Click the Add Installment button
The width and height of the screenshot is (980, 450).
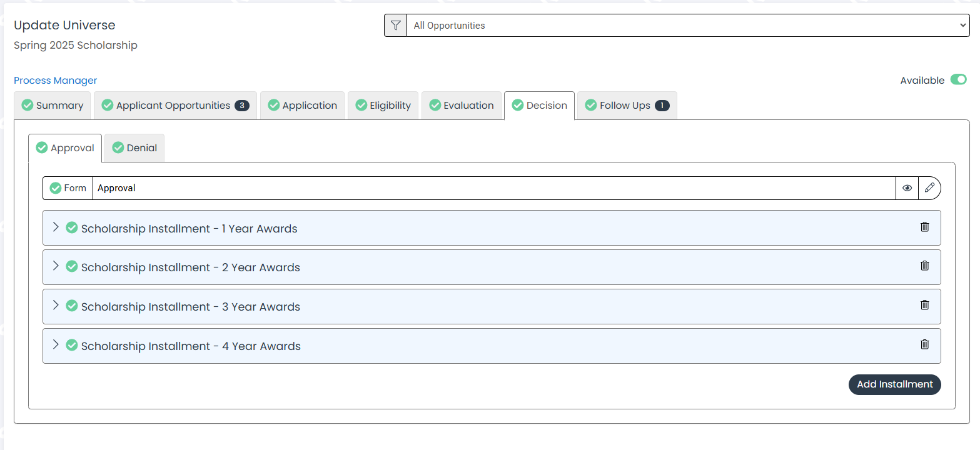pyautogui.click(x=894, y=384)
